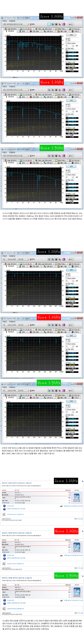This screenshot has width=84, height=644.
Task: Click purple download icon in WDC 4core 3.2GHz window
Action: coord(64,90)
